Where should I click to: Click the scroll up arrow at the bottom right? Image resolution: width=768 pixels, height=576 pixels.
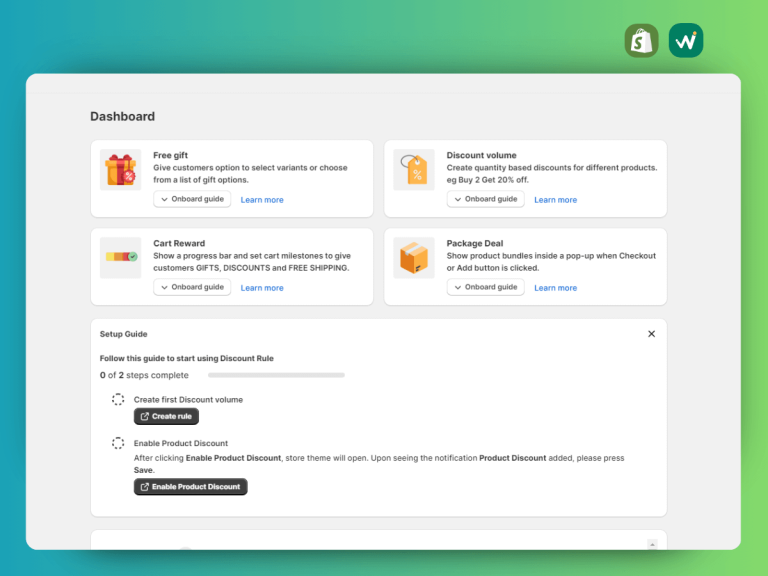(x=652, y=545)
